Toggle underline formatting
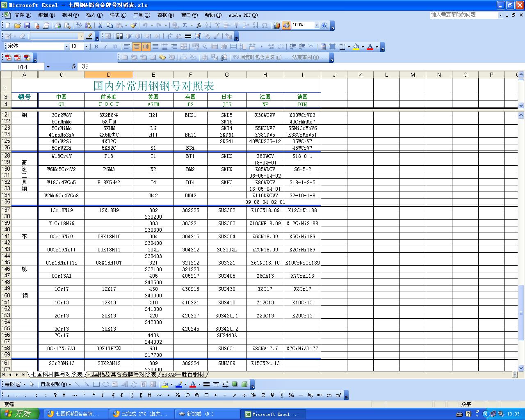The width and height of the screenshot is (525, 420). point(115,47)
